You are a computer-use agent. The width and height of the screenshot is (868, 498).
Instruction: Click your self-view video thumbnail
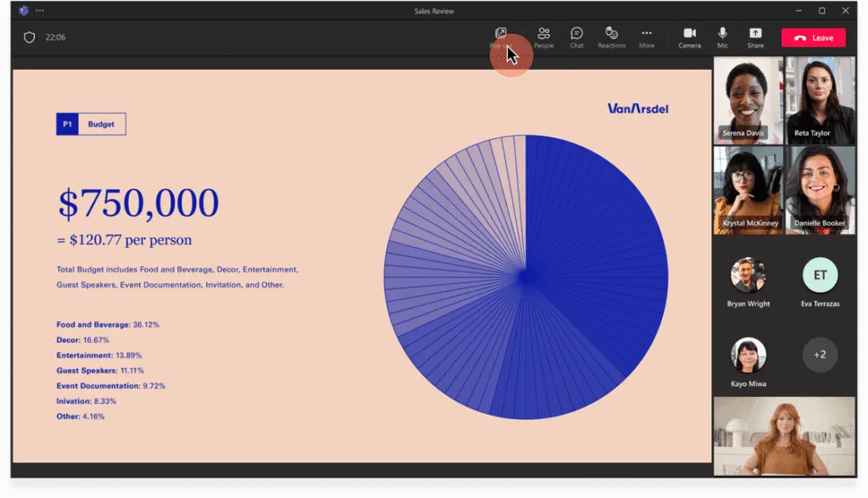(784, 436)
